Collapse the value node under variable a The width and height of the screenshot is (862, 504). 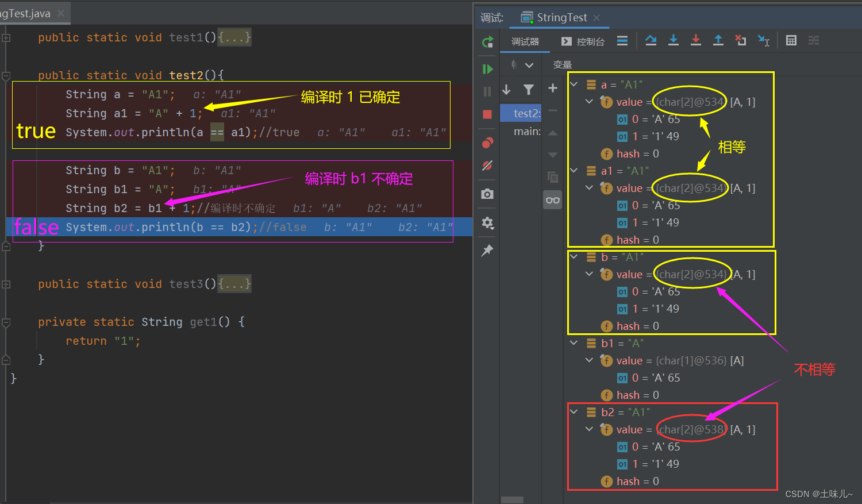coord(589,102)
